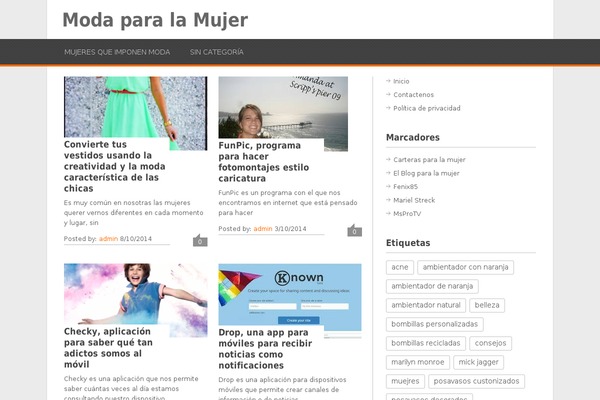
Task: Open the FunPic fotomontajes post title
Action: pyautogui.click(x=264, y=162)
